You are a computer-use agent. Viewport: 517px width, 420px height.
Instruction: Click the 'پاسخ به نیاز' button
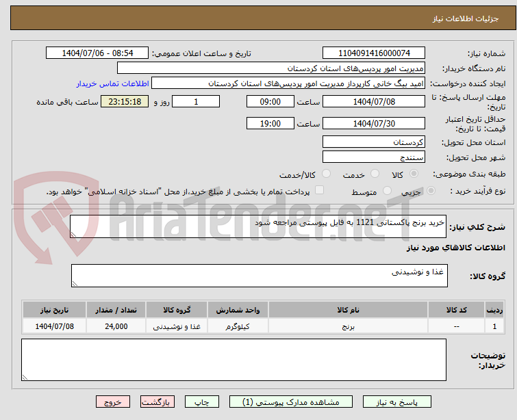(x=396, y=402)
